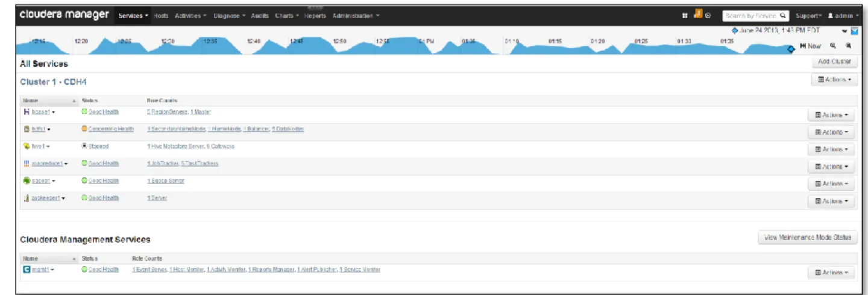Open the hbase1 name dropdown arrow
The height and width of the screenshot is (295, 868).
(x=52, y=112)
